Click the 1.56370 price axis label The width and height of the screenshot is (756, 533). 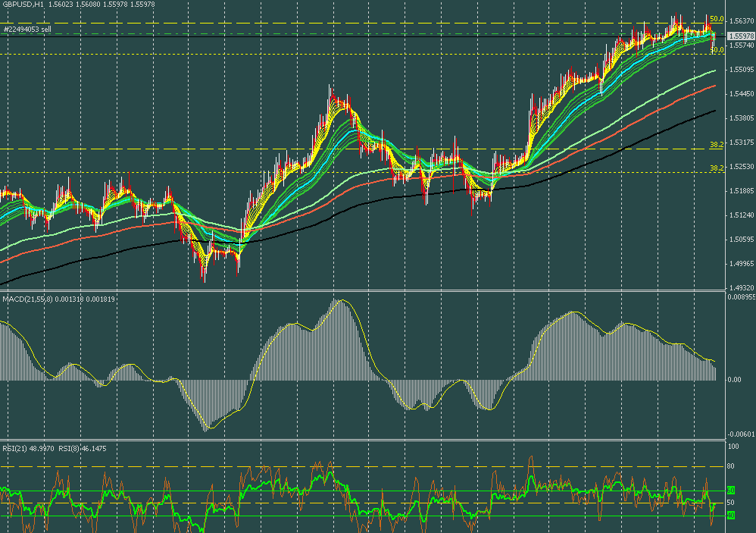(x=742, y=21)
